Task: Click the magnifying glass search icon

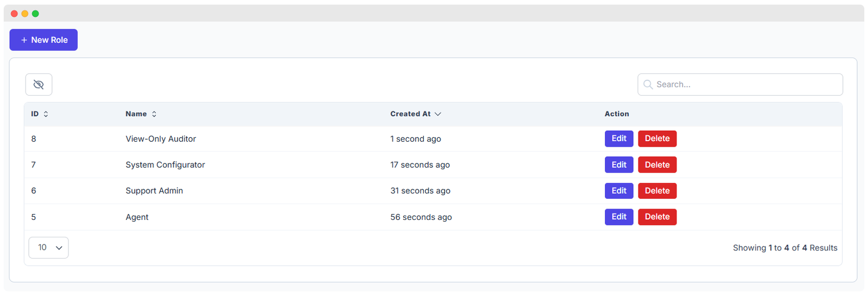Action: point(648,85)
